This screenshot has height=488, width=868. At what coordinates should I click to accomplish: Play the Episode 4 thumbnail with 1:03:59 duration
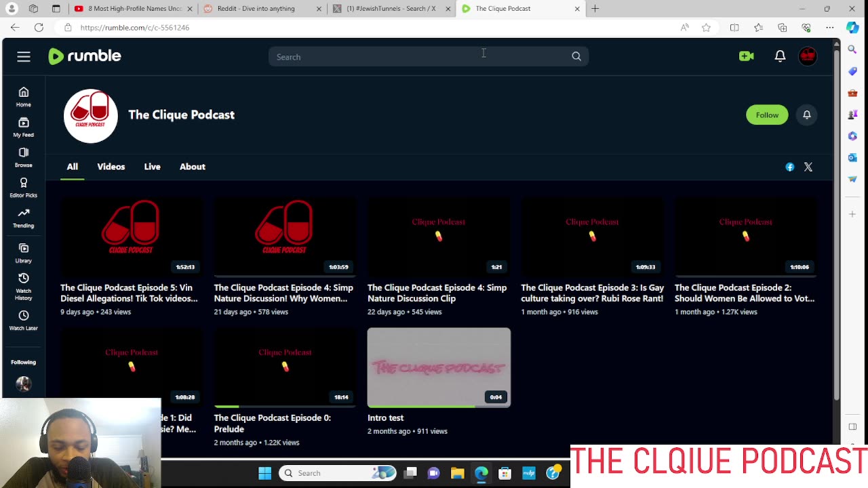click(x=285, y=237)
